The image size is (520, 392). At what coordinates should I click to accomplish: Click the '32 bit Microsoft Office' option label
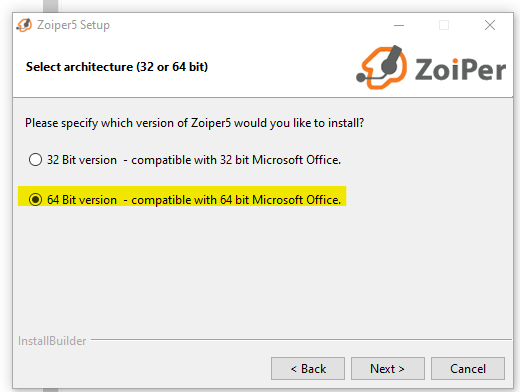pyautogui.click(x=194, y=160)
